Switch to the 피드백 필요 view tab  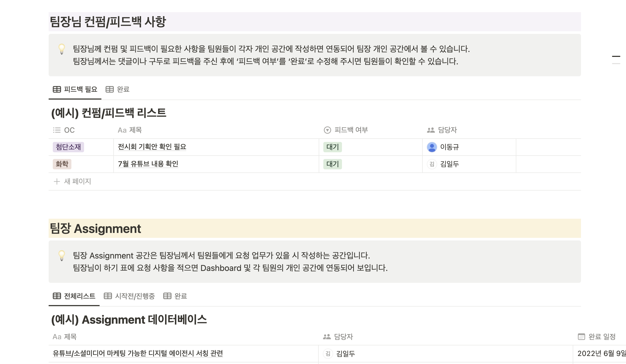pyautogui.click(x=75, y=89)
